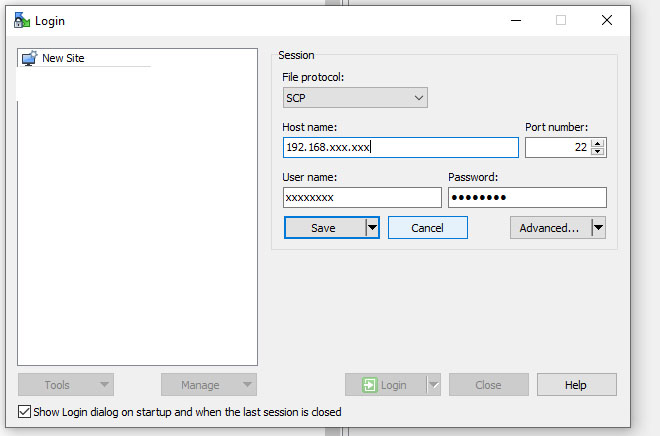660x436 pixels.
Task: Click the WinSCP padlock icon in the title bar
Action: (x=21, y=20)
